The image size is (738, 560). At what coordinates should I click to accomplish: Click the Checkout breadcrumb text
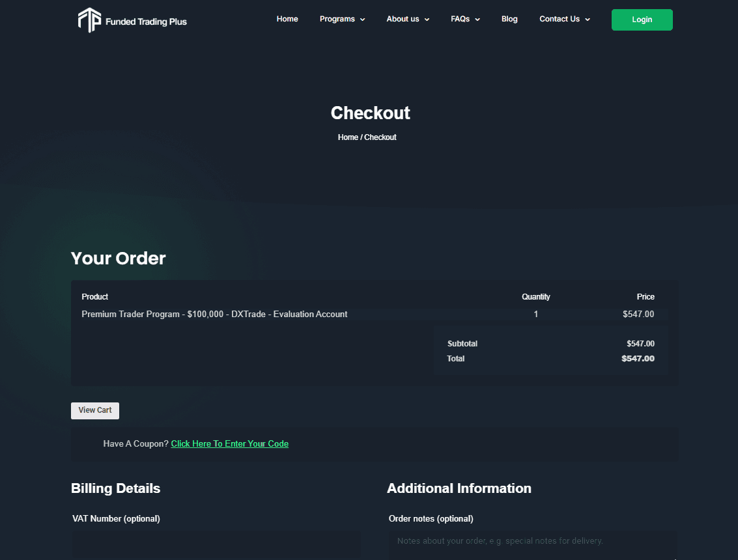pyautogui.click(x=380, y=137)
